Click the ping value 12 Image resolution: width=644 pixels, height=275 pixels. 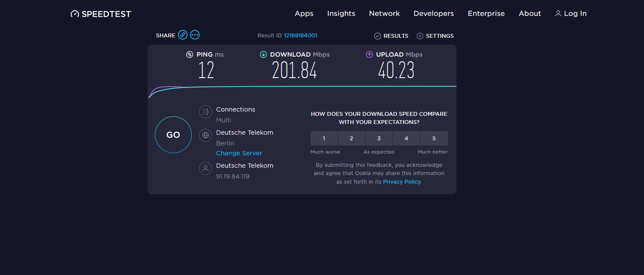tap(206, 70)
